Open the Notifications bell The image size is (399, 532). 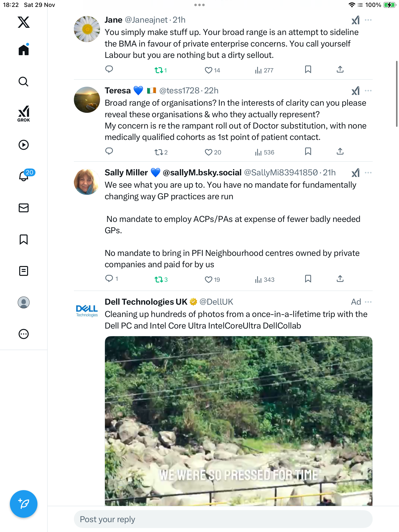[x=24, y=176]
